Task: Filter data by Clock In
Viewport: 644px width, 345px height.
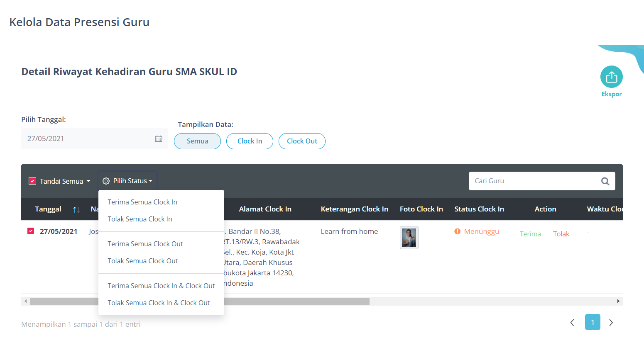Action: point(250,141)
